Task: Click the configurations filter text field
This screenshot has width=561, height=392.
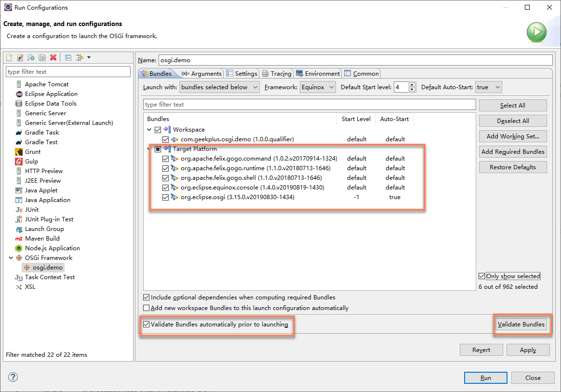Action: [68, 71]
